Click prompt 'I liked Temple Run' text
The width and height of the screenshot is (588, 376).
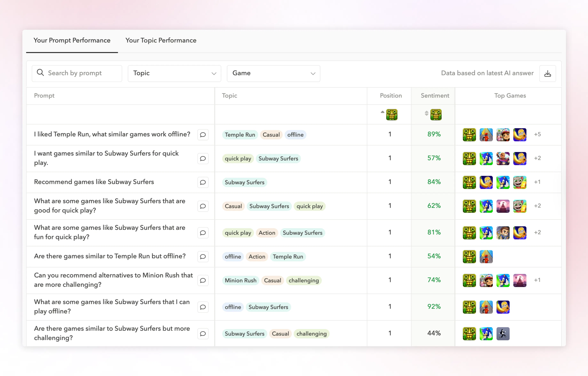[x=112, y=134]
